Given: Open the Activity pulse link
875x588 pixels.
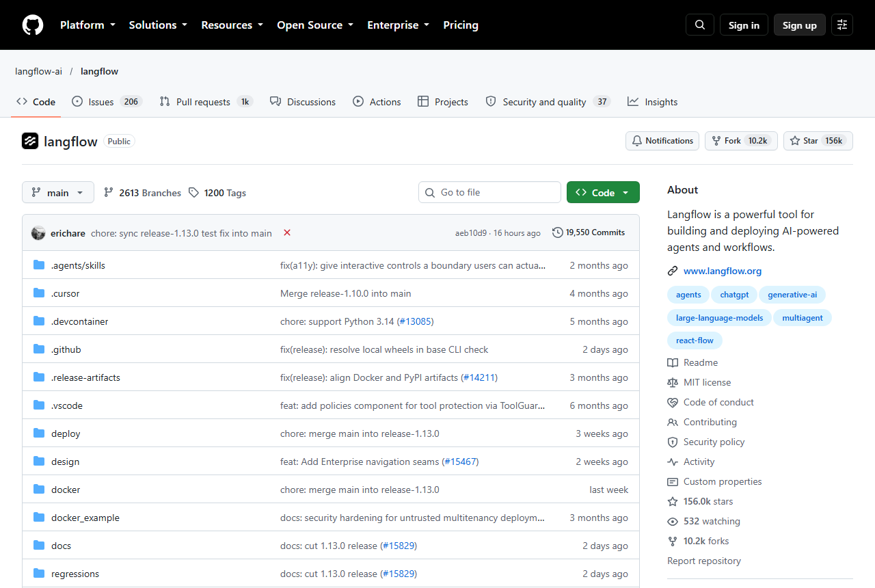Looking at the screenshot, I should click(691, 462).
